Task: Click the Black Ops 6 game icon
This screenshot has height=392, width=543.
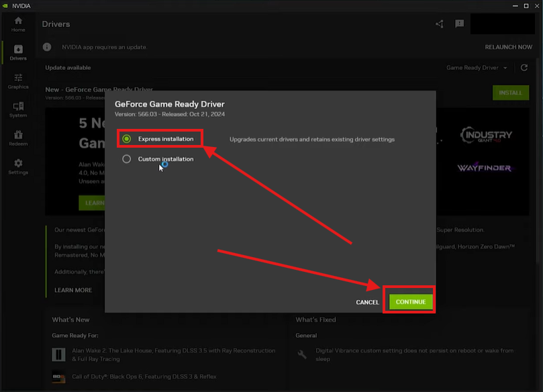Action: point(58,377)
